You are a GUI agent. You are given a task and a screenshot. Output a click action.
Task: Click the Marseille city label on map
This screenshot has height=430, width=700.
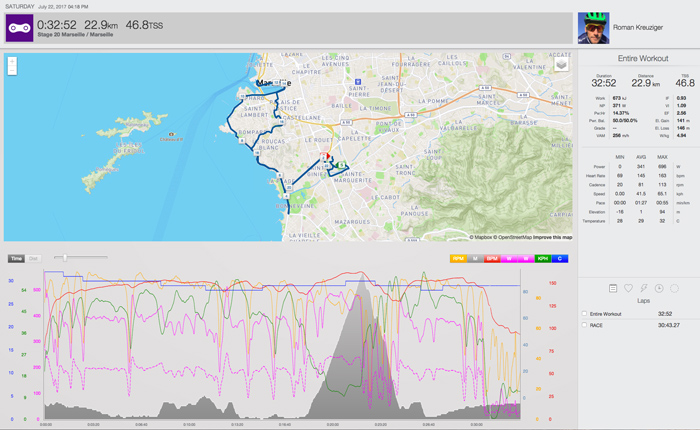(274, 83)
